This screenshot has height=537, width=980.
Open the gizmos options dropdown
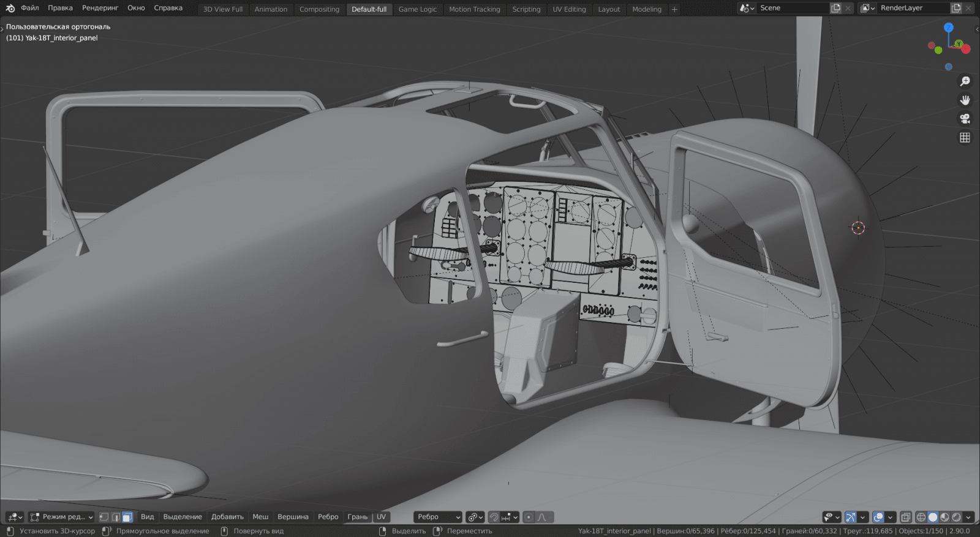862,517
